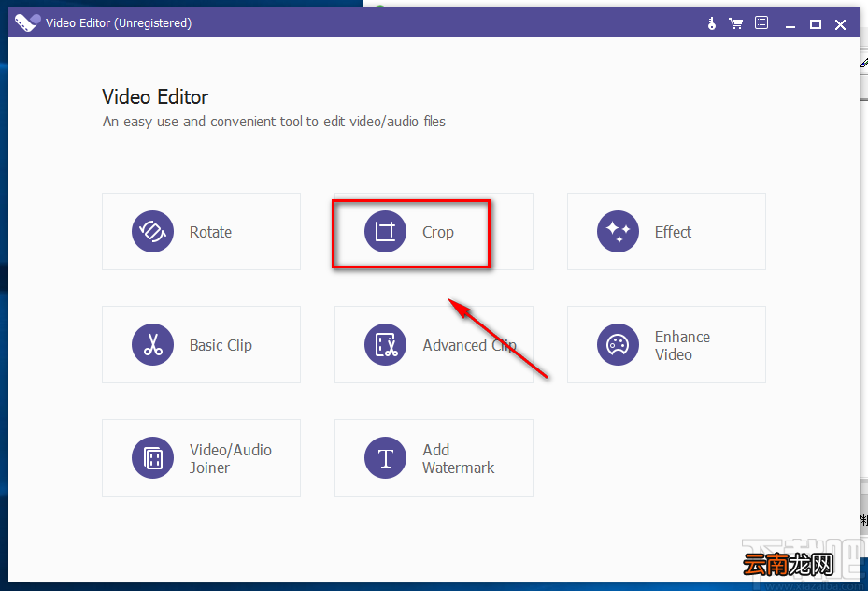This screenshot has height=591, width=868.
Task: Click the "Crop" label
Action: [438, 232]
